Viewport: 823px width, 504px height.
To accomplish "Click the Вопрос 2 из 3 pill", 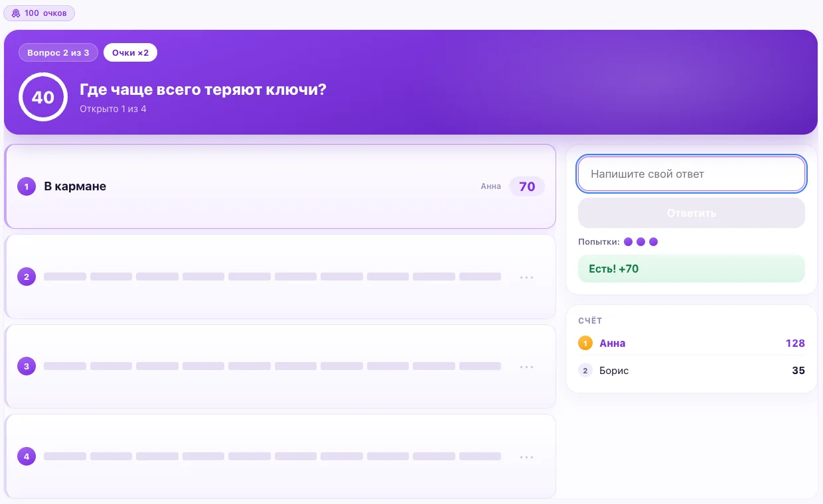I will tap(58, 52).
